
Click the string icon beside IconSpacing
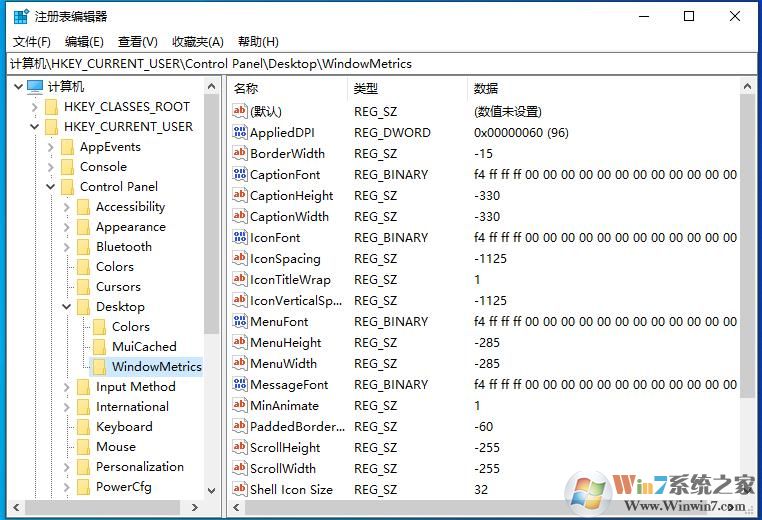click(240, 258)
